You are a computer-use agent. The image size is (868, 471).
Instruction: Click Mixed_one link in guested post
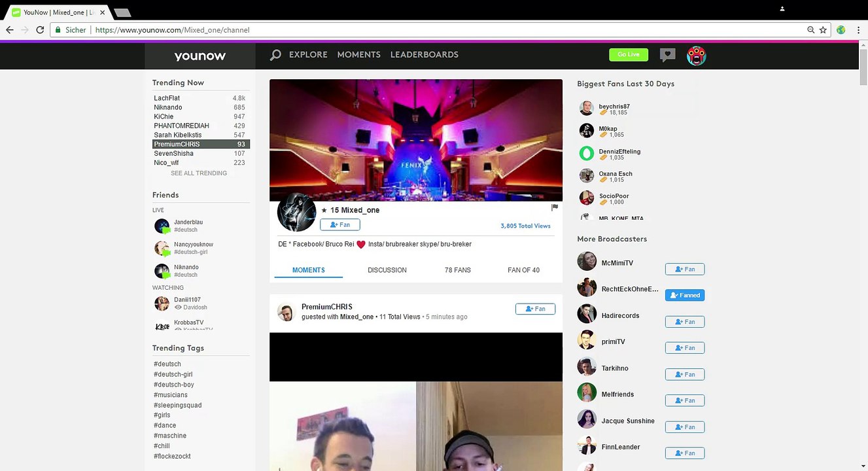pos(356,317)
